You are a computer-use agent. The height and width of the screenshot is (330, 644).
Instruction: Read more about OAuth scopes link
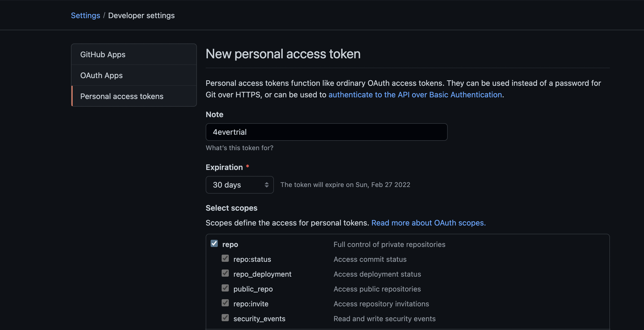pos(428,223)
